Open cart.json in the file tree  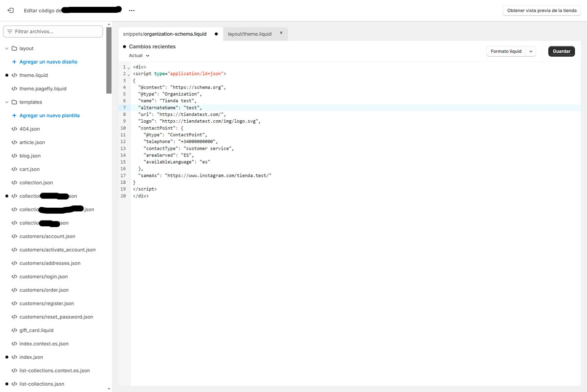(29, 169)
